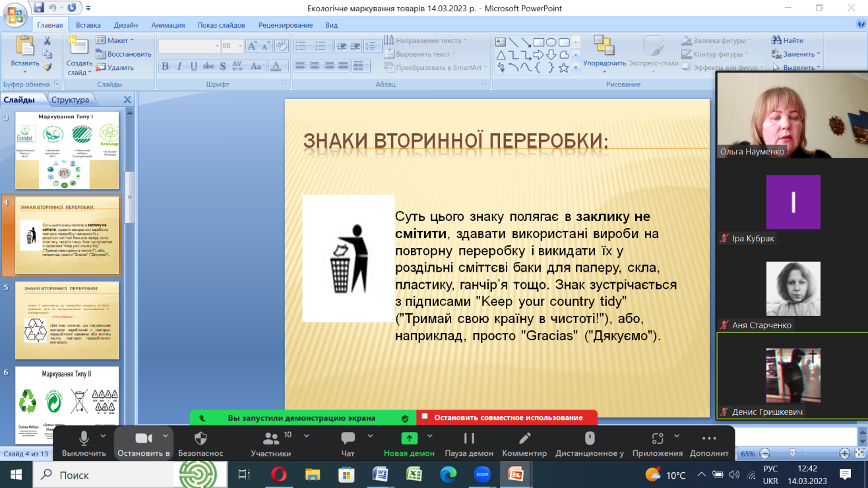This screenshot has height=488, width=868.
Task: Select slide 3 thumbnail Маркування Типу I
Action: tap(67, 150)
